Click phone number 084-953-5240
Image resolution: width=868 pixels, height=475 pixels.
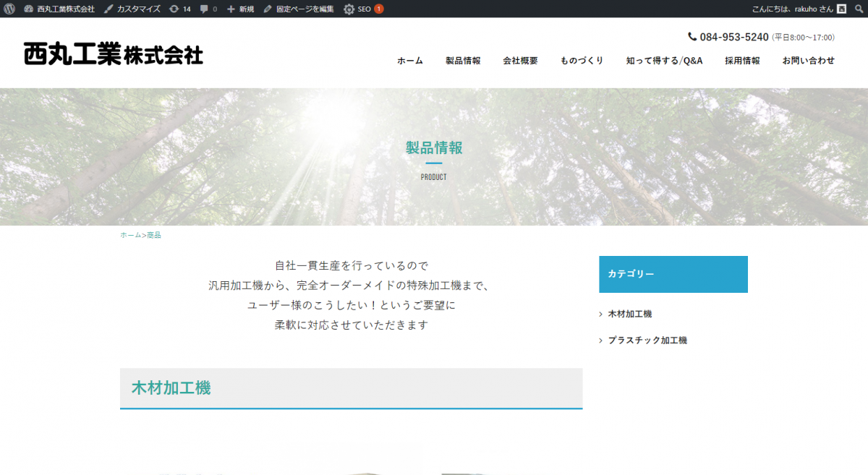point(734,37)
